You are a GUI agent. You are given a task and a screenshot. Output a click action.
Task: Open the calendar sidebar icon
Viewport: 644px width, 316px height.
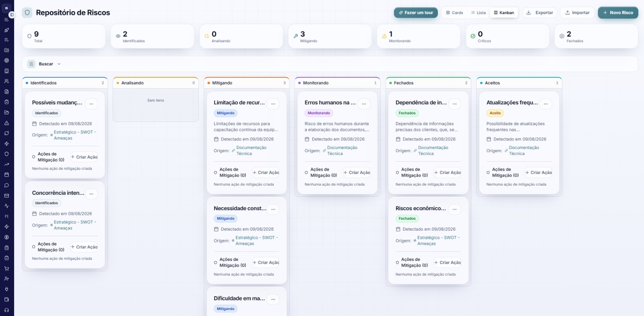point(6,175)
